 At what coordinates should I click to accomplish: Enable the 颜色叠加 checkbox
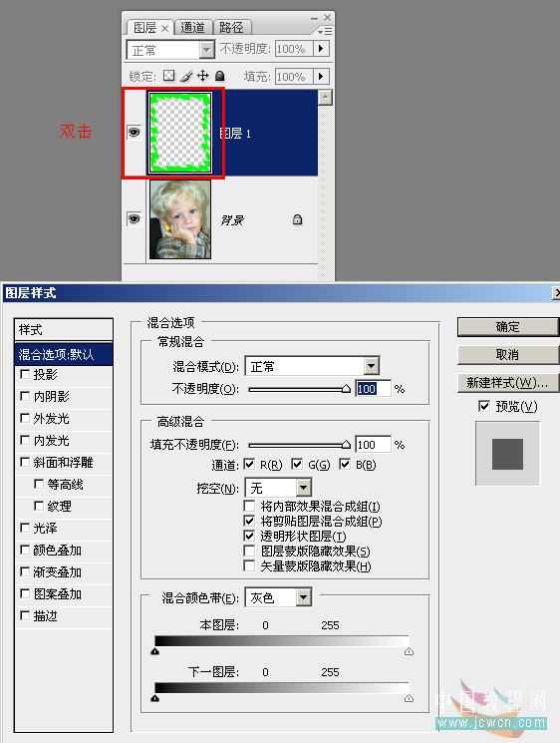[x=25, y=550]
